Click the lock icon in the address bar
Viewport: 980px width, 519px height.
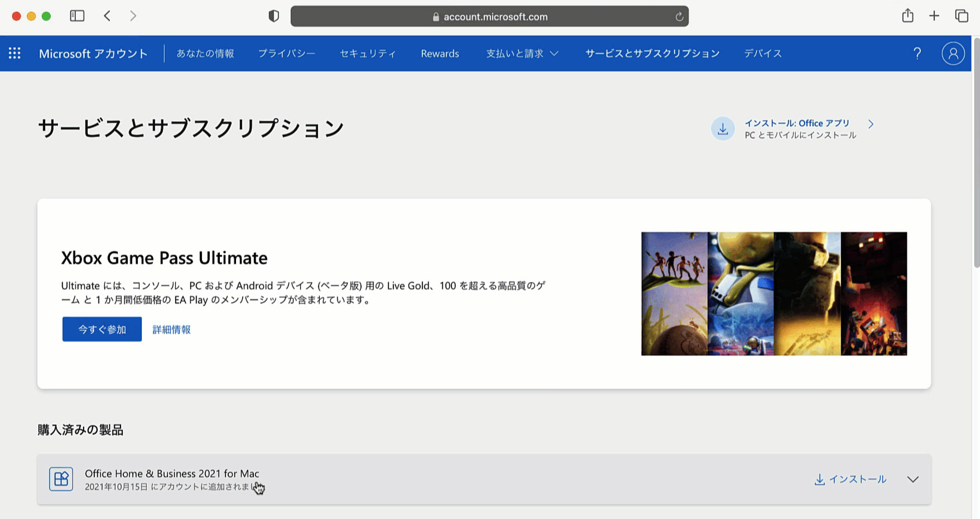point(436,17)
